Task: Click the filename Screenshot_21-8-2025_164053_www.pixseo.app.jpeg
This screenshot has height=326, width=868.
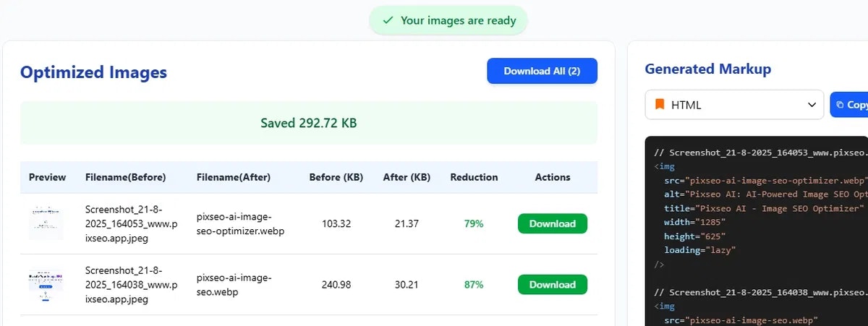Action: point(130,223)
